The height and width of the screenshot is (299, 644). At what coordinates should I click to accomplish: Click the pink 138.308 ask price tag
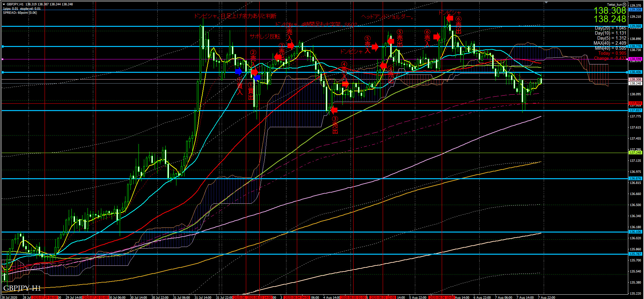tap(635, 80)
